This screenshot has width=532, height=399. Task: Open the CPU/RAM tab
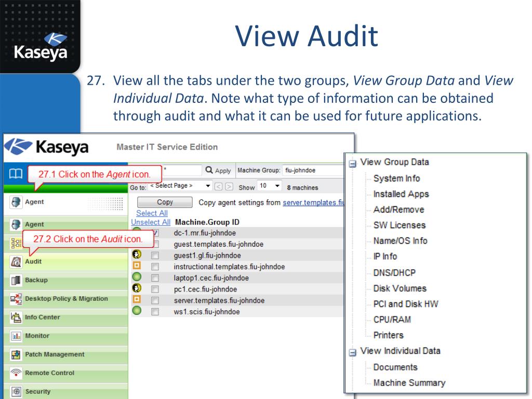(x=392, y=320)
